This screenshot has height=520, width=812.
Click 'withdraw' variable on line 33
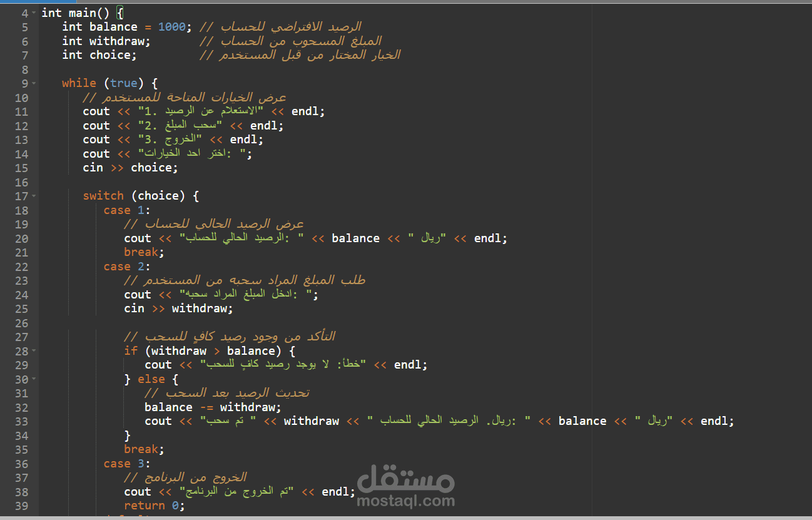click(312, 421)
